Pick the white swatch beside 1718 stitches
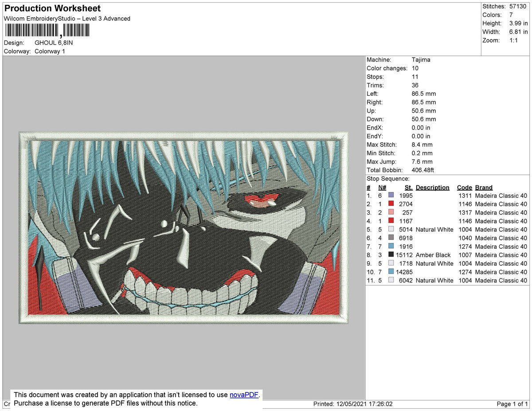532x411 pixels. pyautogui.click(x=391, y=263)
